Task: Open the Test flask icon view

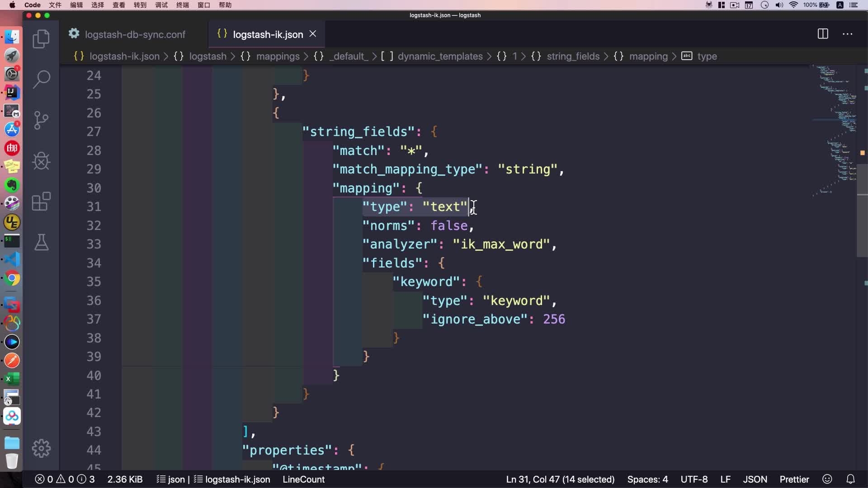Action: [x=41, y=243]
